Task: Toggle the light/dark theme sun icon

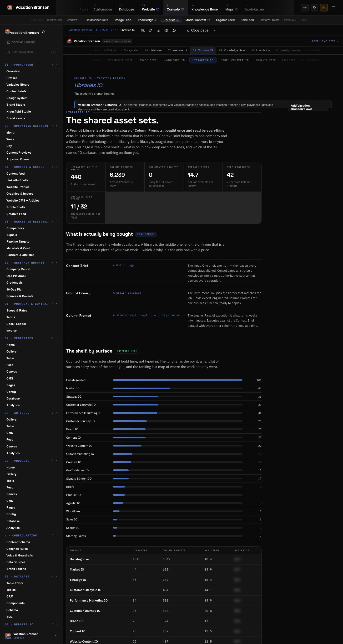Action: point(305,7)
